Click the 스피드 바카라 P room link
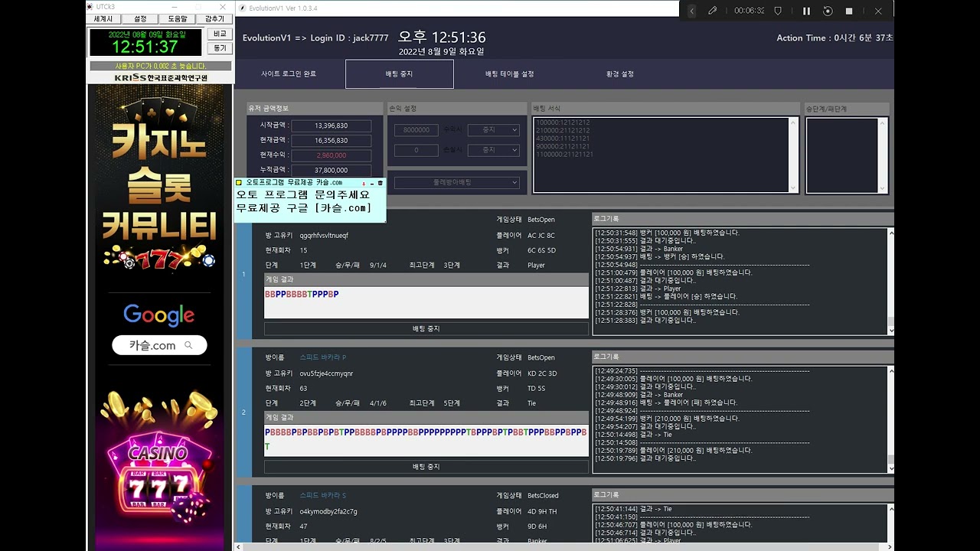The image size is (980, 551). click(323, 357)
